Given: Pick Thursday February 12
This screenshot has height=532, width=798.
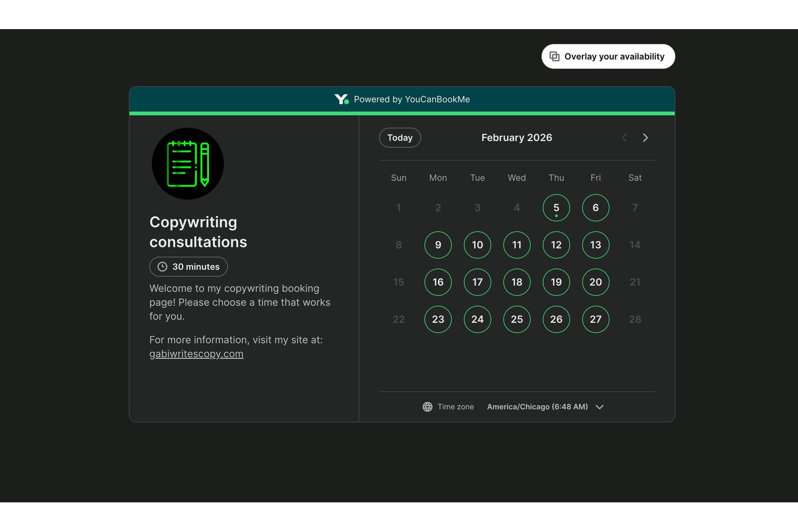Looking at the screenshot, I should coord(556,245).
